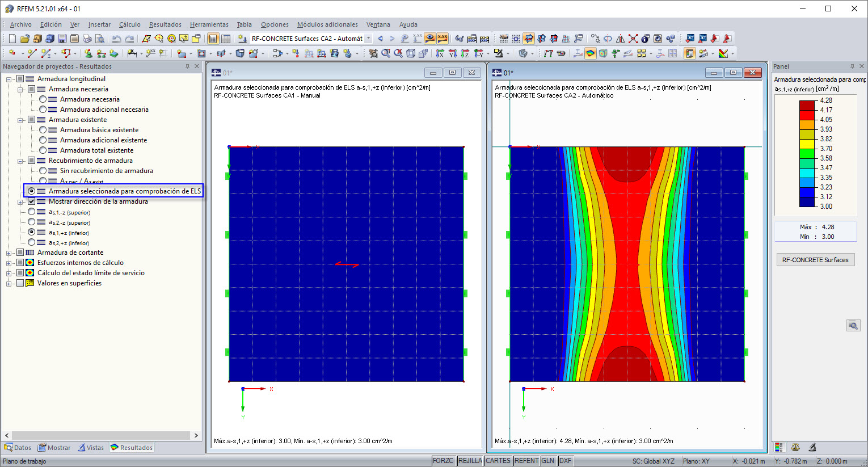
Task: Click the delete crossed-nodes icon
Action: coord(633,39)
